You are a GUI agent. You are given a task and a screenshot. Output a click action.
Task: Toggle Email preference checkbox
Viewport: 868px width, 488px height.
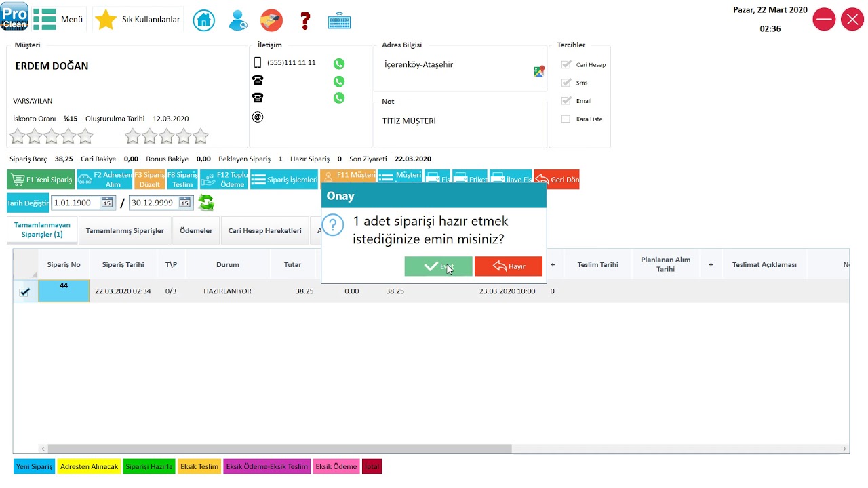pos(566,101)
